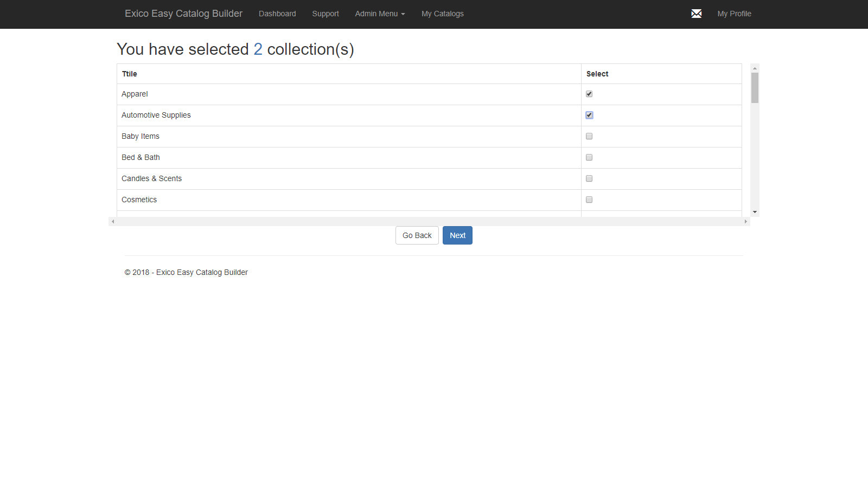Image resolution: width=868 pixels, height=488 pixels.
Task: Check the Cosmetics collection checkbox
Action: point(589,200)
